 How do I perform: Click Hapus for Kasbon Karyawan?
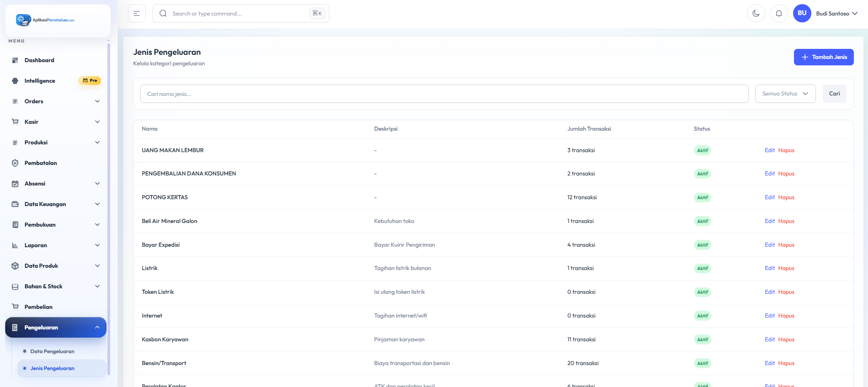(786, 339)
